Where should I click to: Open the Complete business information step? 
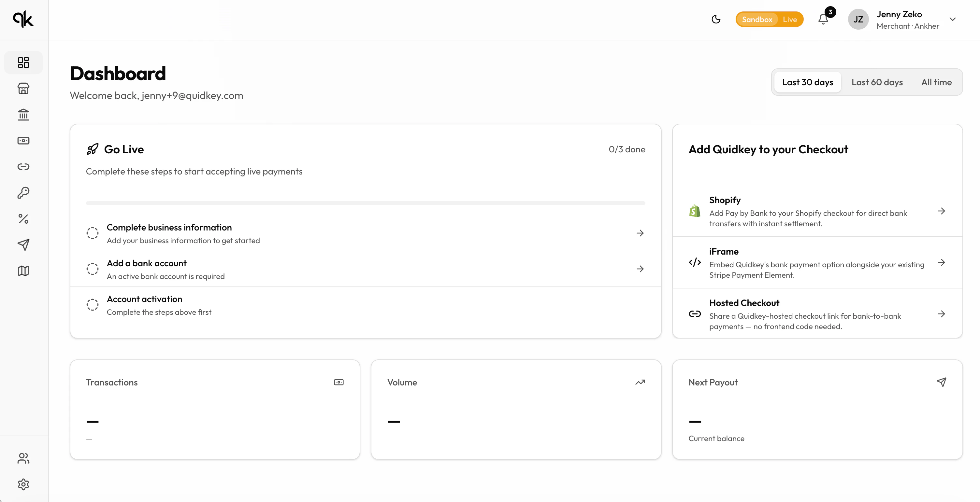[365, 233]
